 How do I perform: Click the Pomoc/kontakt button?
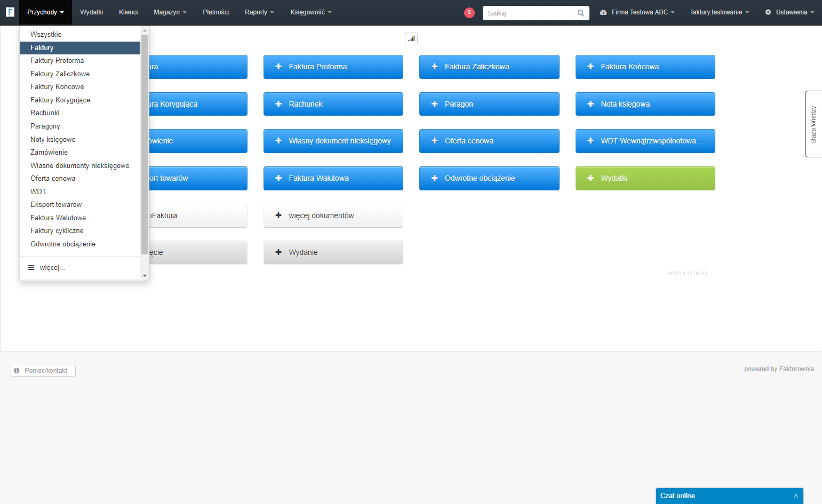pos(43,371)
